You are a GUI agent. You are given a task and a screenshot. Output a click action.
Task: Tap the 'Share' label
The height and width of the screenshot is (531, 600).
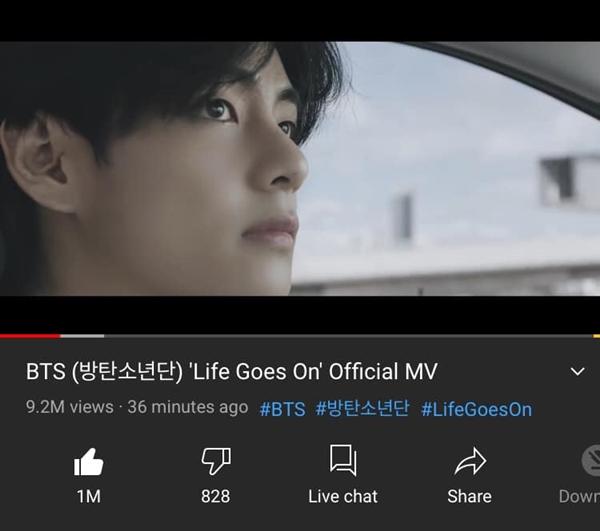pos(470,497)
